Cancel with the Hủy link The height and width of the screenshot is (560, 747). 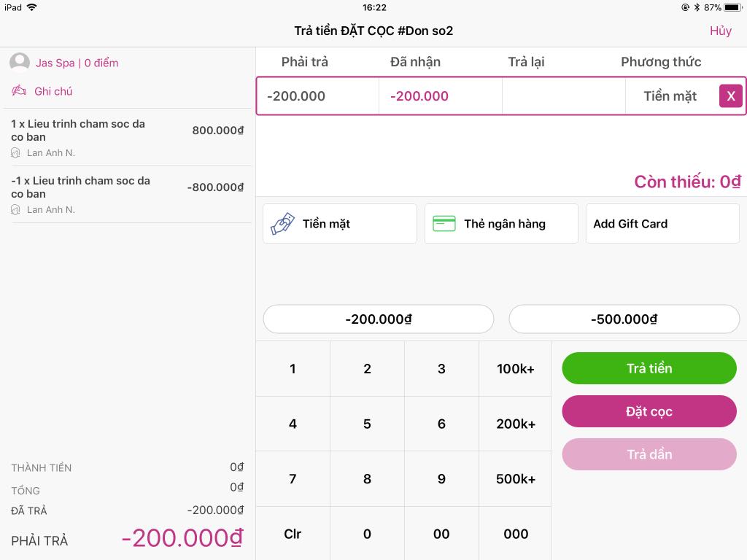pyautogui.click(x=720, y=31)
